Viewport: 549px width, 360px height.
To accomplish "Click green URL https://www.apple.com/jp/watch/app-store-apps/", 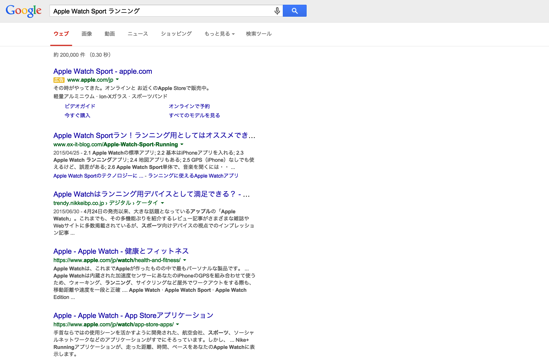I will (113, 324).
